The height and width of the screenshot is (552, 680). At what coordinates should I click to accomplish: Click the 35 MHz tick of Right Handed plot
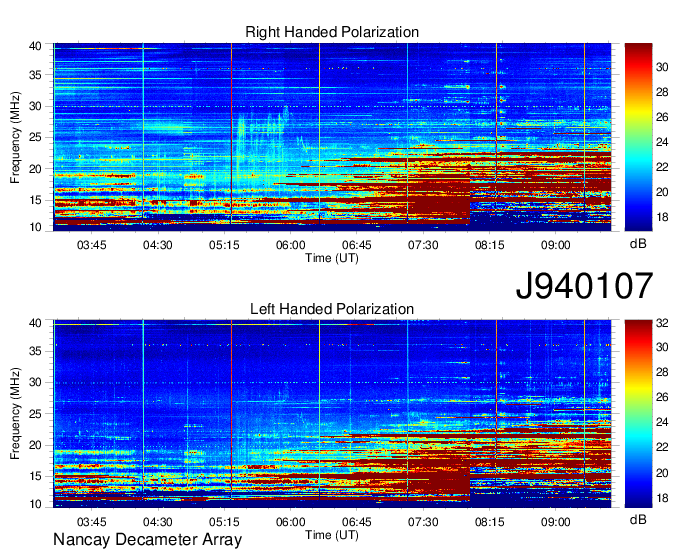pyautogui.click(x=35, y=75)
